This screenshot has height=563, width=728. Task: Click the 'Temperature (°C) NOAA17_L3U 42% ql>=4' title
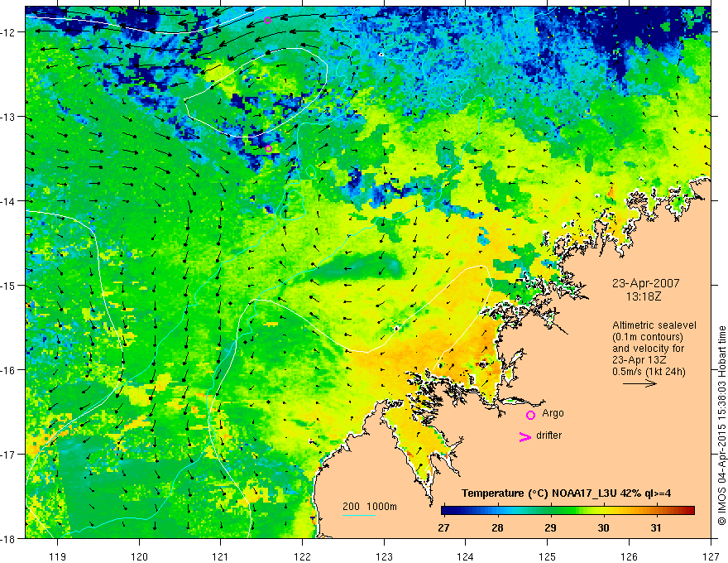point(566,493)
